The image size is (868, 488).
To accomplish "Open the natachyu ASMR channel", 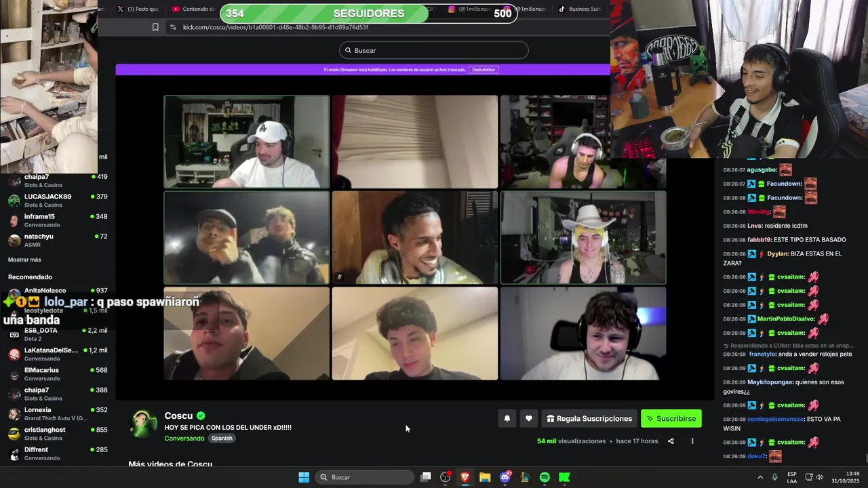I will [58, 240].
